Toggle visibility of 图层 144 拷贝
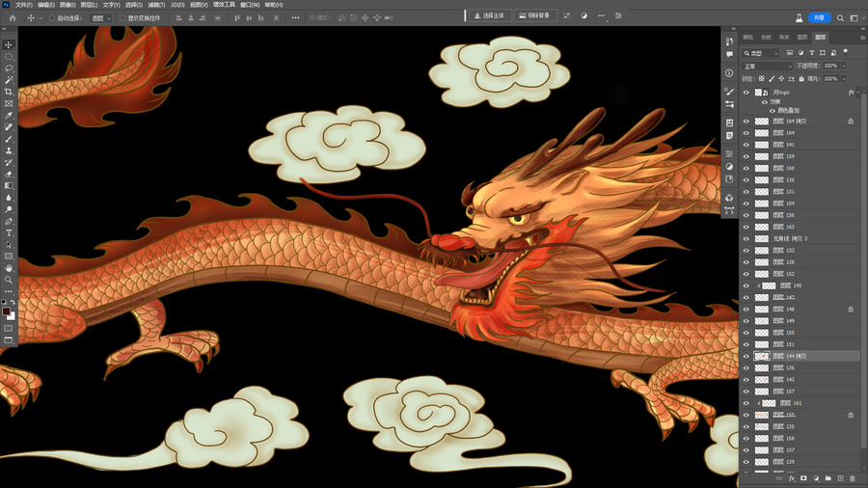The width and height of the screenshot is (868, 488). (746, 356)
